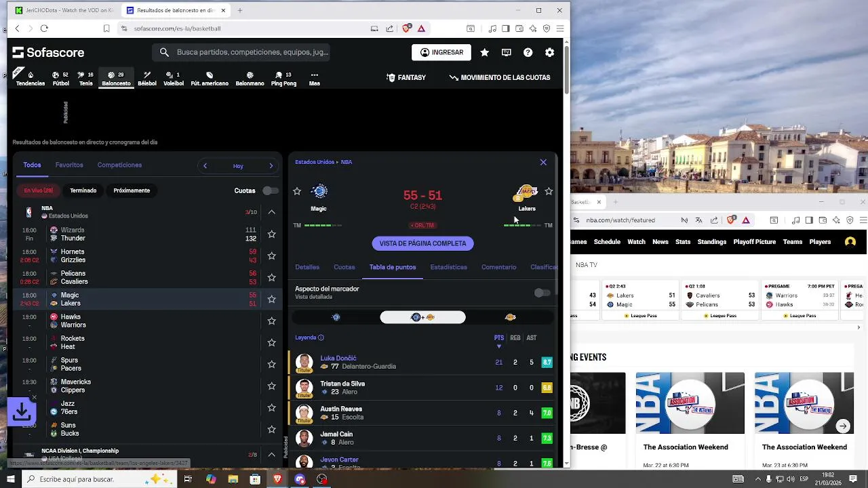Open the Hoy date picker
The image size is (868, 488).
point(238,166)
